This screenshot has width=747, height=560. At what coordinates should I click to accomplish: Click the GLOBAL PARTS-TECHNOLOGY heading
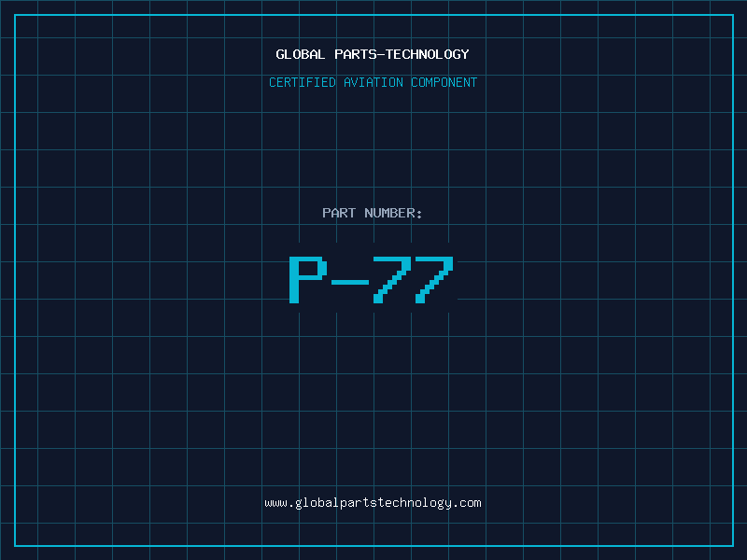(x=373, y=54)
